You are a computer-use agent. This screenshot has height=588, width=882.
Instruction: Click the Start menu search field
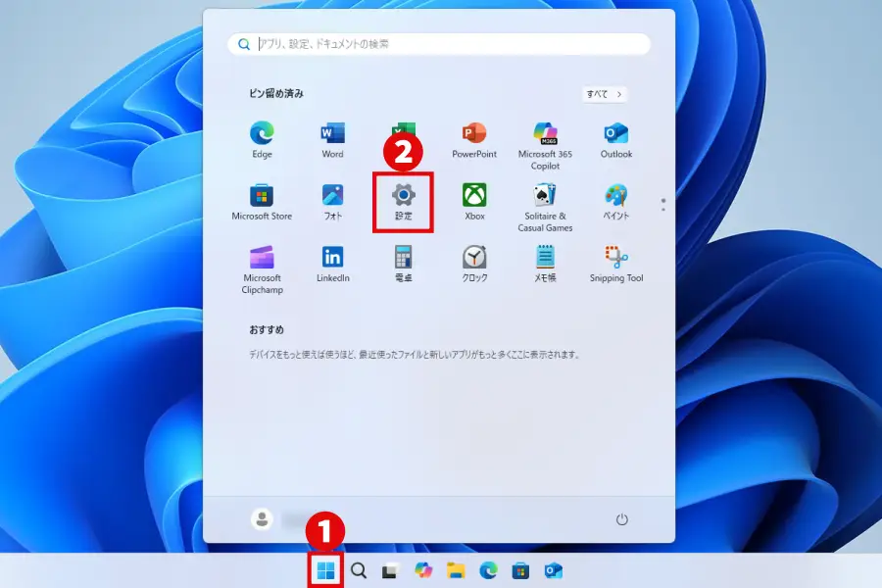[439, 44]
